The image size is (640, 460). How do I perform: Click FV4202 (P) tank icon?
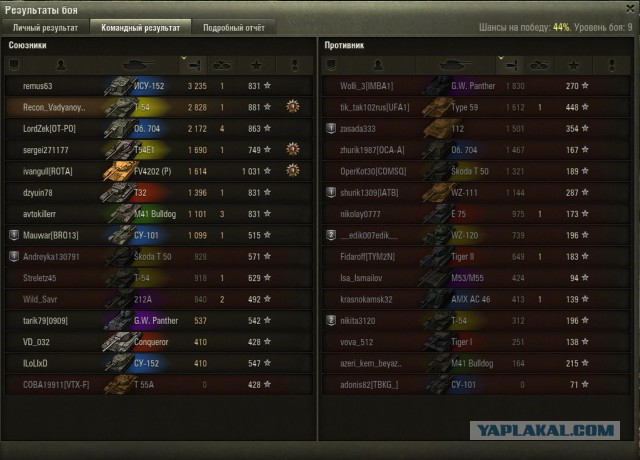click(118, 171)
